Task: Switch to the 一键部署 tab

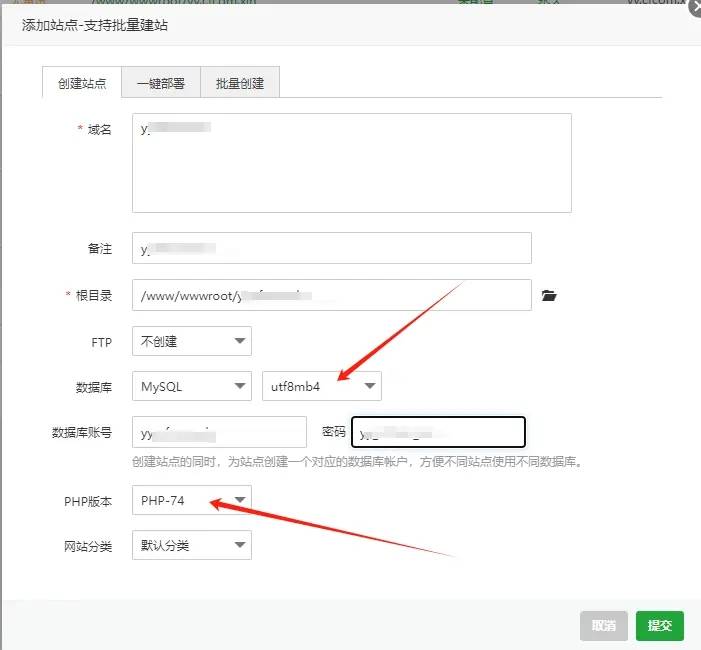Action: 161,83
